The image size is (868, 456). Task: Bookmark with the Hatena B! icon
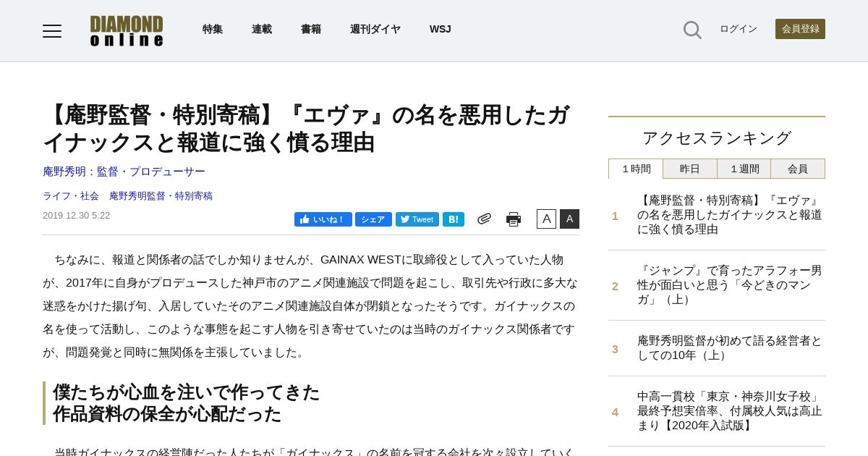tap(454, 219)
